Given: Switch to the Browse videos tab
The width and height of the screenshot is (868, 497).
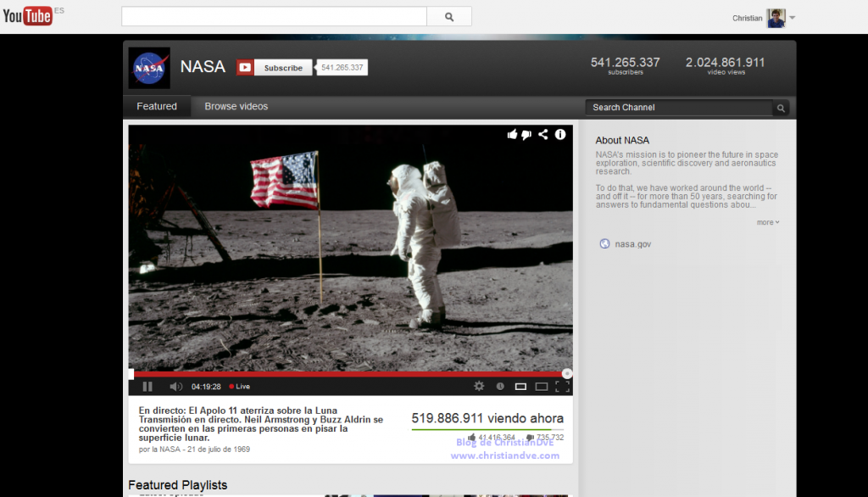Looking at the screenshot, I should coord(236,106).
